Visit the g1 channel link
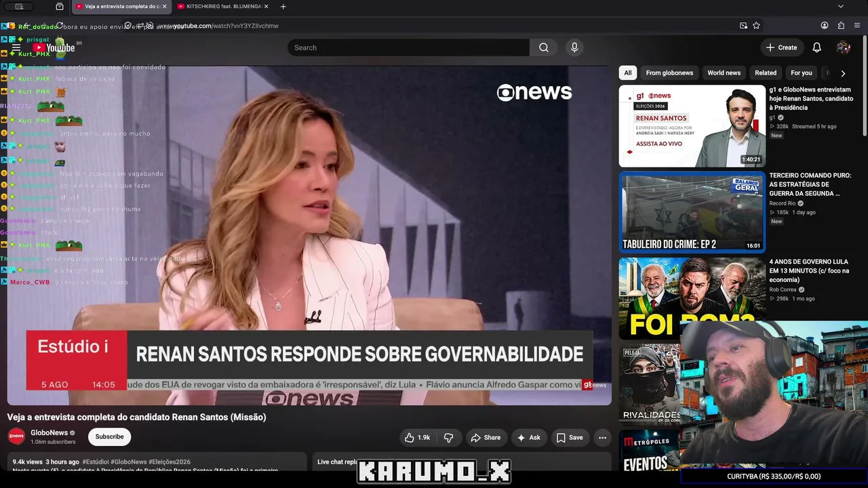868x488 pixels. coord(772,117)
